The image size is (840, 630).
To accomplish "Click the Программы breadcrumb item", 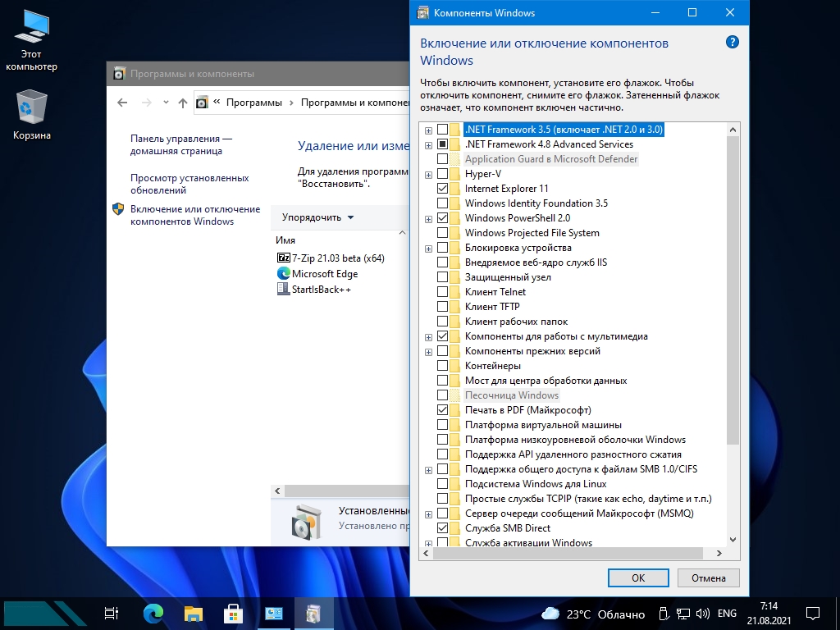I will click(253, 103).
